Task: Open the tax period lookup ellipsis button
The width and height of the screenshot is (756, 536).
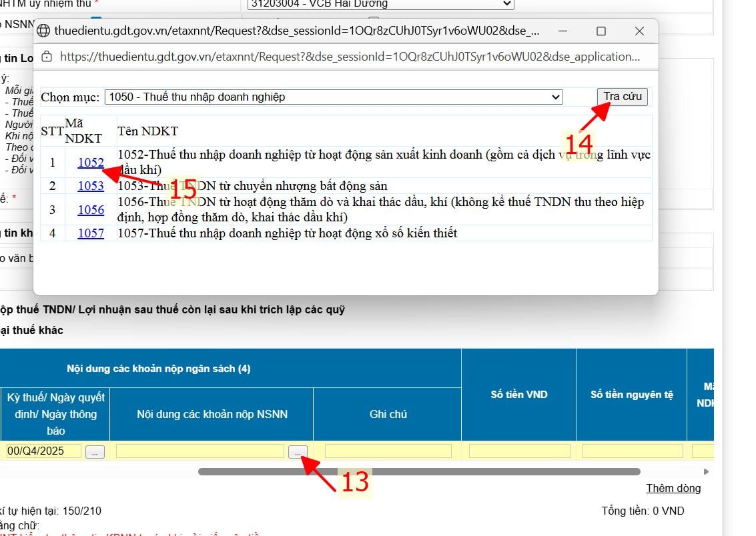Action: 95,452
